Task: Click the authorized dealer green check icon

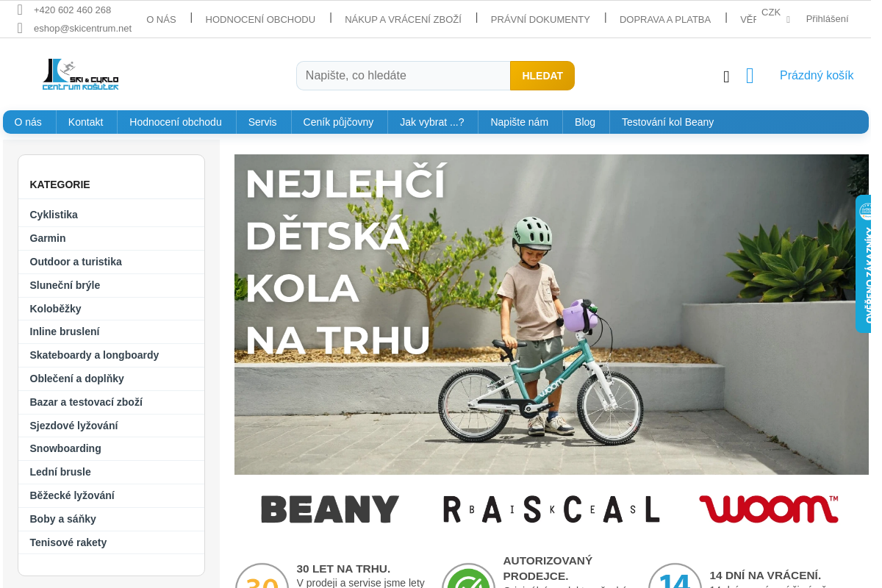Action: (468, 576)
